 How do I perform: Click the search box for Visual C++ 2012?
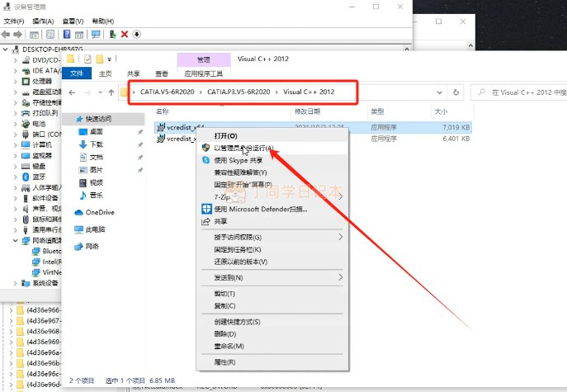tap(520, 92)
